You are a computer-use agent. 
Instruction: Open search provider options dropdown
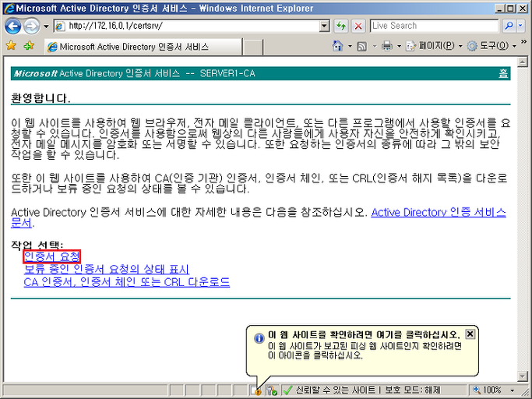click(521, 26)
